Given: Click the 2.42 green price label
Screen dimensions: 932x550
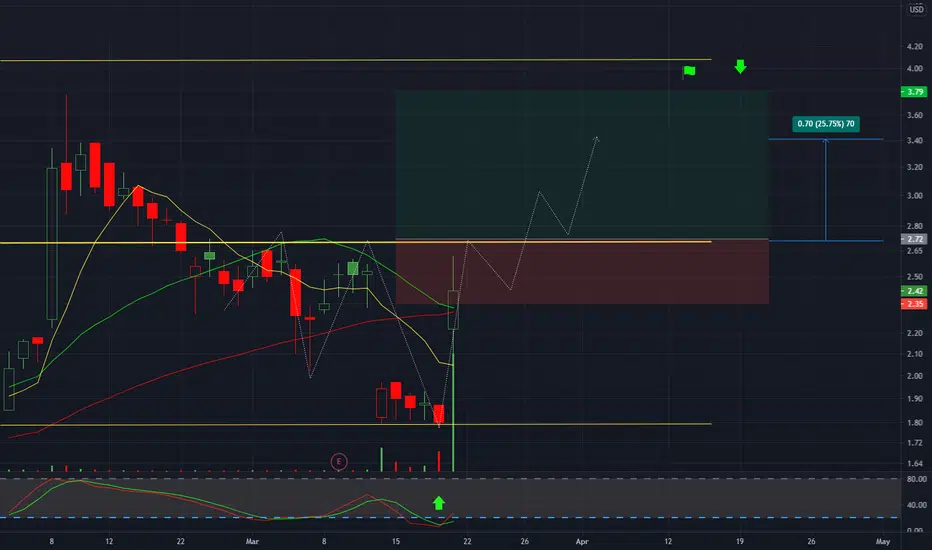Looking at the screenshot, I should 914,291.
